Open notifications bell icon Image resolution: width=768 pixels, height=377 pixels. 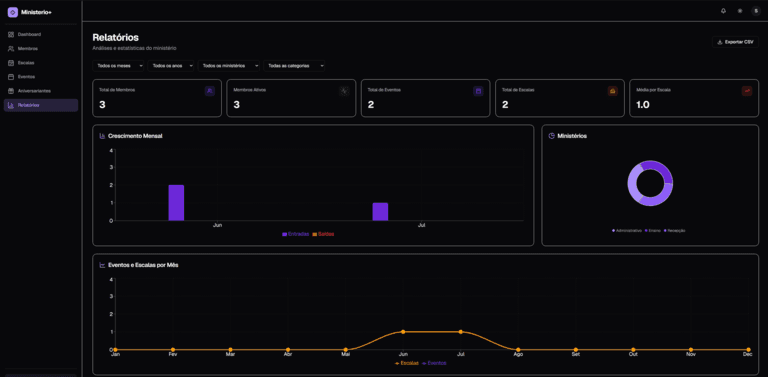(723, 11)
